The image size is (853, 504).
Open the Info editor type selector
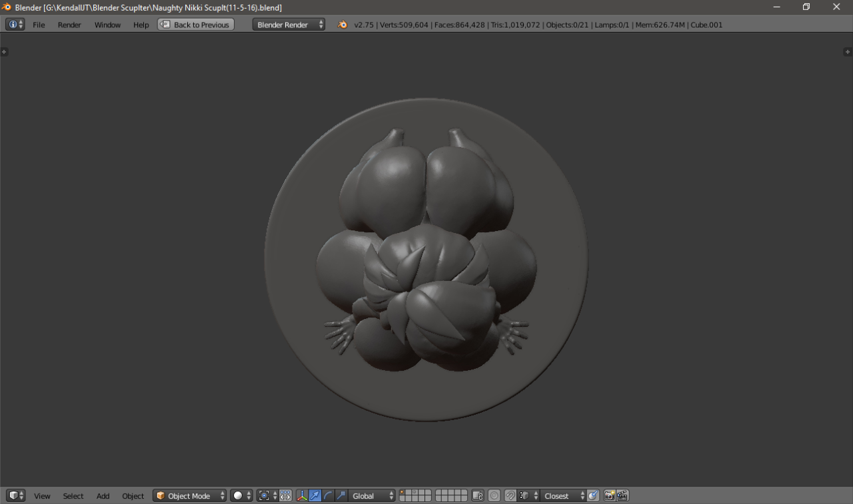point(15,25)
